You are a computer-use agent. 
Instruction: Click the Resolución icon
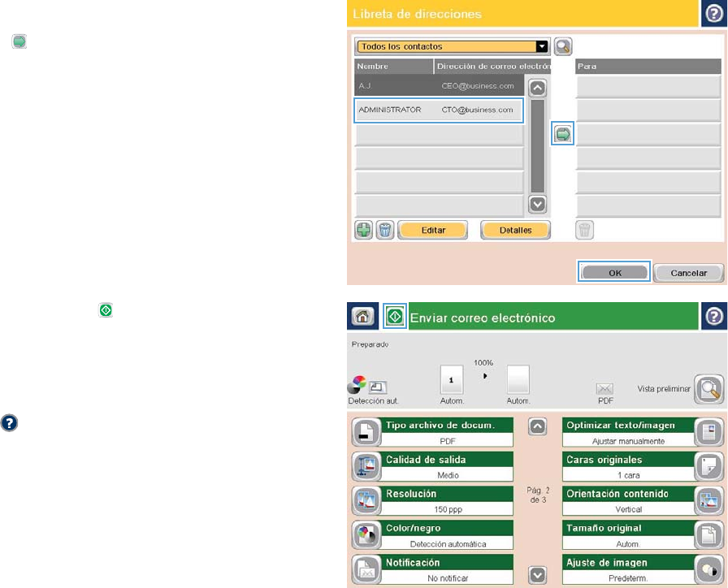[x=366, y=501]
